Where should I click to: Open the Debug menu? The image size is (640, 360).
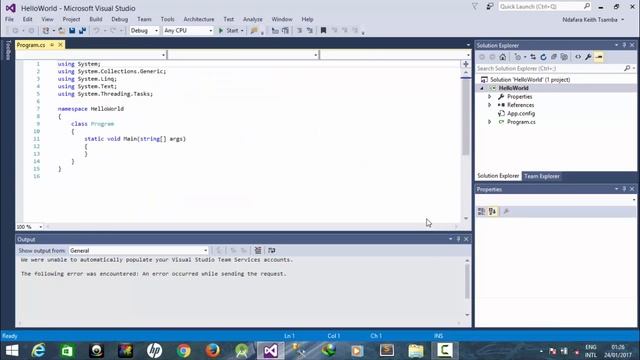(x=119, y=19)
